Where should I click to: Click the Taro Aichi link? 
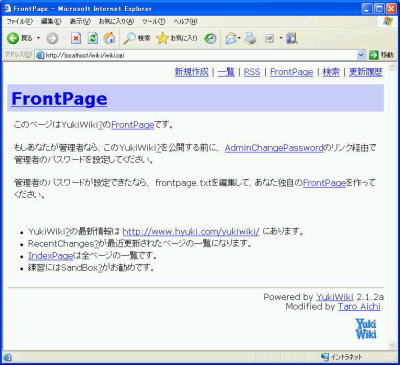pyautogui.click(x=359, y=307)
